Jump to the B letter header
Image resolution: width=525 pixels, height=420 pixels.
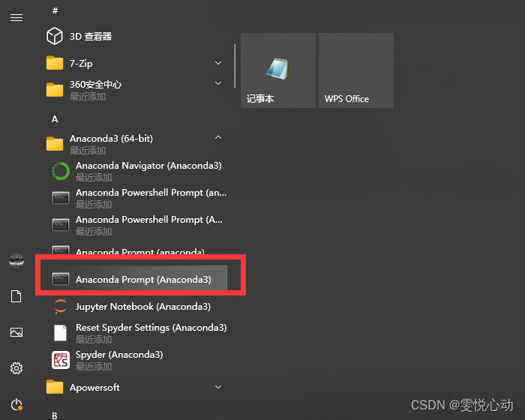[55, 415]
